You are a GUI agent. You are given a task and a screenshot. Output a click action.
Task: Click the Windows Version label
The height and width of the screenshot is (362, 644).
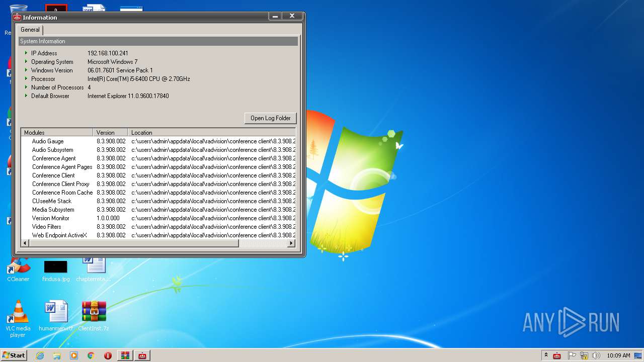(52, 70)
